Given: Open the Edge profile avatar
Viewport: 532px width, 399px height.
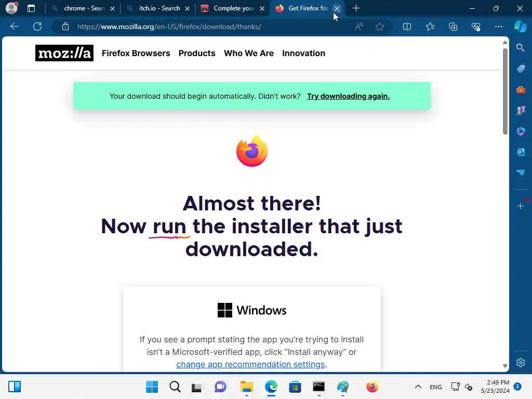Looking at the screenshot, I should click(x=11, y=8).
